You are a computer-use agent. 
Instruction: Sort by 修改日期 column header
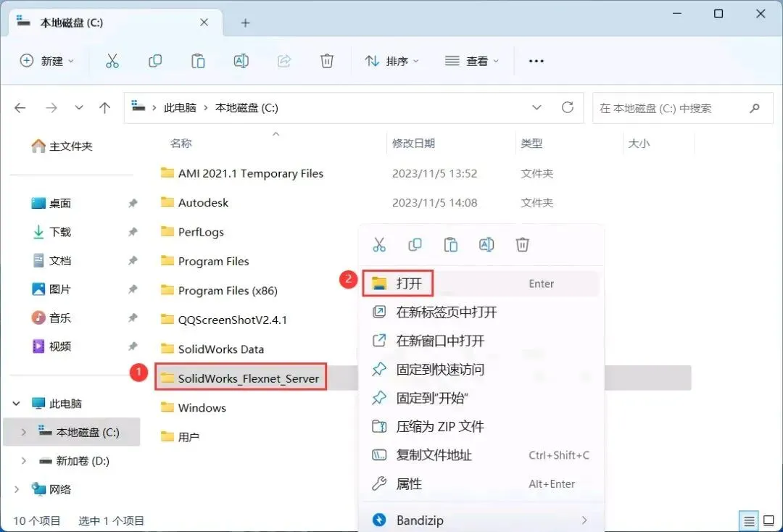[413, 144]
